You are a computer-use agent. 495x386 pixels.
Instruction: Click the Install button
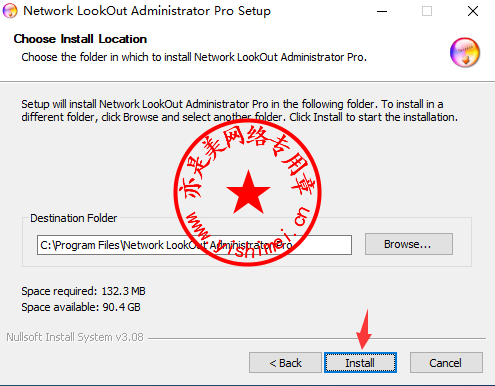click(360, 362)
